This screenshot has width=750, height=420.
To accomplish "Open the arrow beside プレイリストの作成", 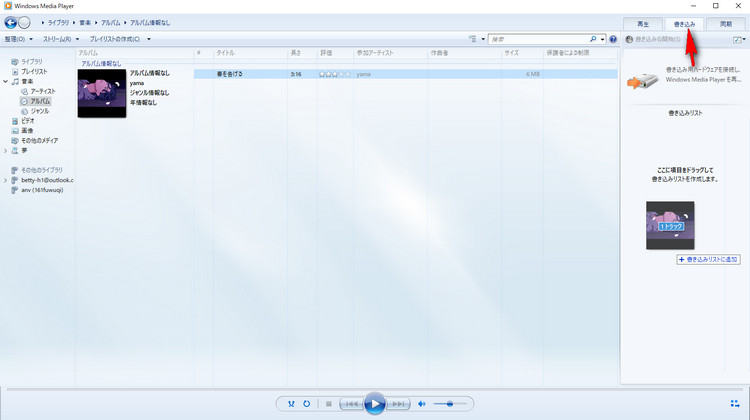I will [x=149, y=39].
